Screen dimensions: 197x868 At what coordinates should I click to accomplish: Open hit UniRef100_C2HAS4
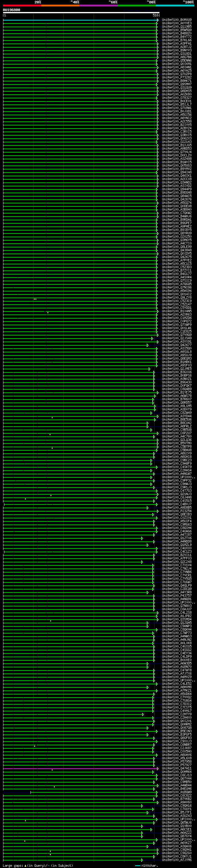tap(177, 470)
